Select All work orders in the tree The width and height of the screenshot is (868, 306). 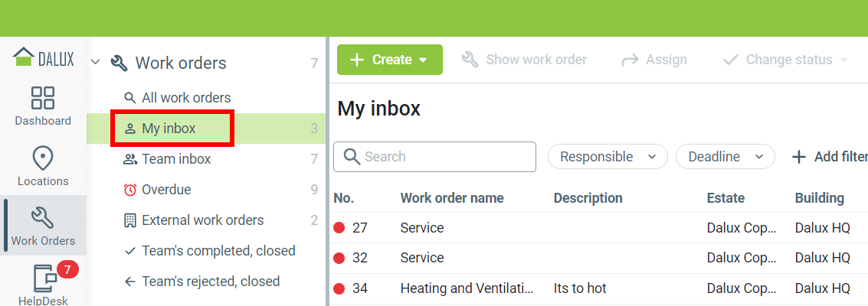(185, 98)
